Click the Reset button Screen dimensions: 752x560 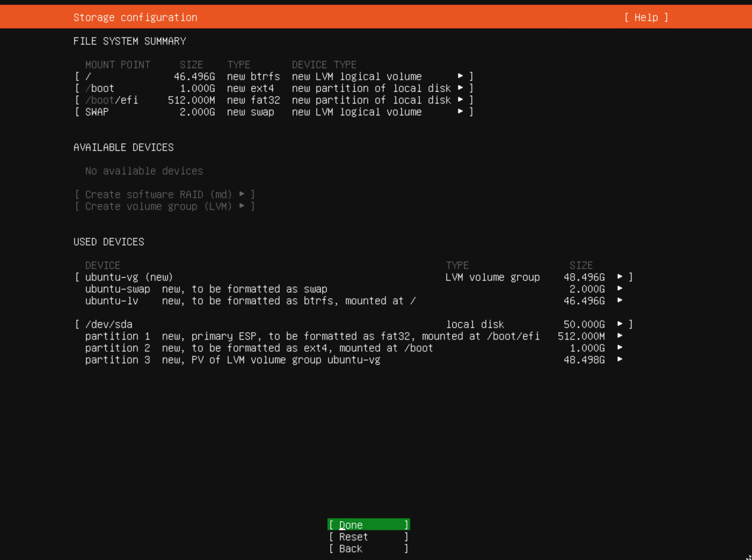pyautogui.click(x=368, y=537)
